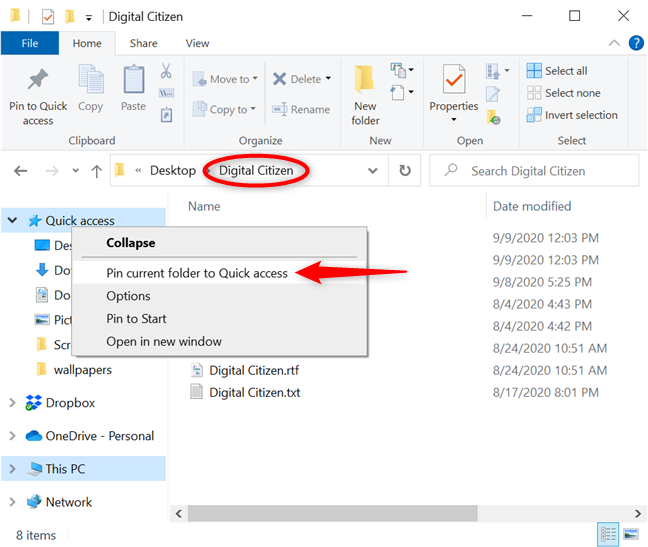This screenshot has width=648, height=547.
Task: Click Digital Citizen in address bar path
Action: click(256, 170)
